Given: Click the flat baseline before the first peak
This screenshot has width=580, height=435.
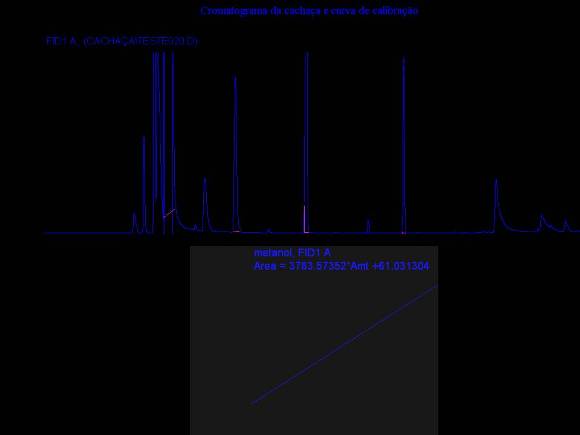Looking at the screenshot, I should tap(88, 233).
